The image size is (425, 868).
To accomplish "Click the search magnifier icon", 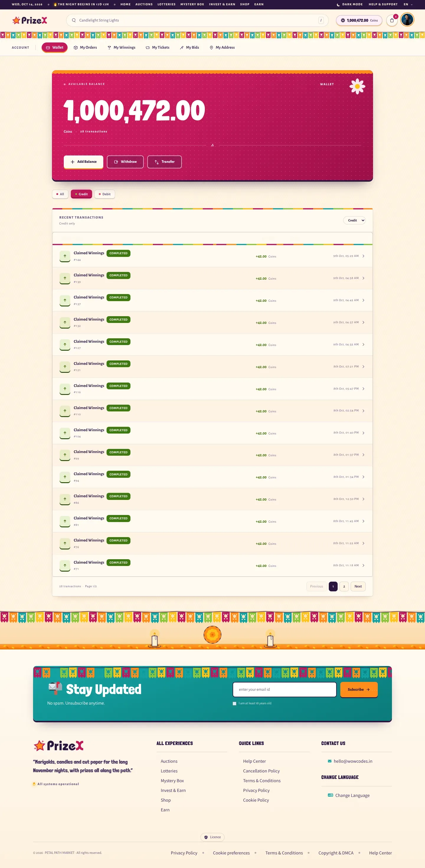I will pyautogui.click(x=73, y=20).
